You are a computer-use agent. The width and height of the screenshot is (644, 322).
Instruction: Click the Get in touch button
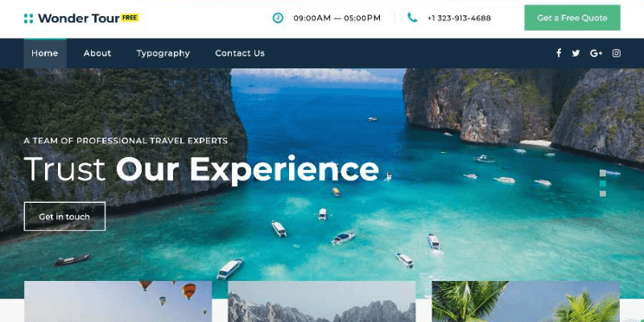pos(64,217)
